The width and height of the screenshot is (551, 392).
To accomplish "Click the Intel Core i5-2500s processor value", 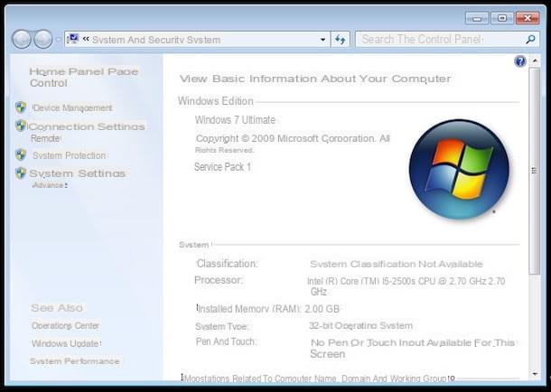I will click(x=406, y=286).
